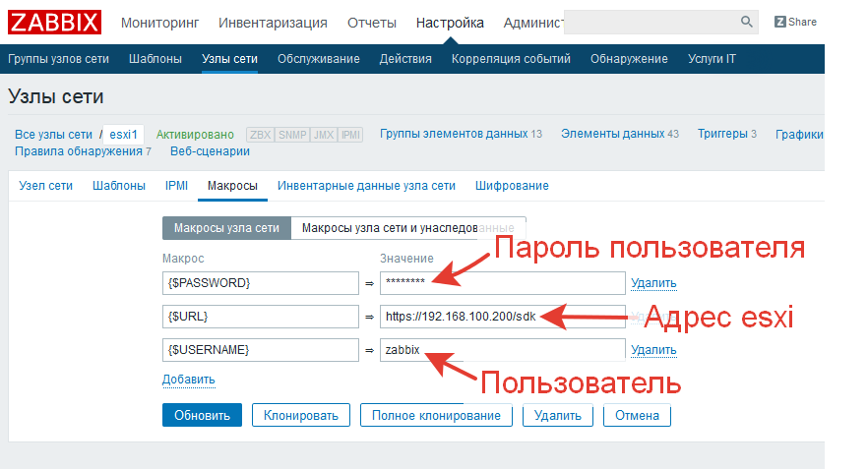Viewport: 868px width, 469px height.
Task: Switch to Макросы узла сети и унаследованные
Action: (x=407, y=228)
